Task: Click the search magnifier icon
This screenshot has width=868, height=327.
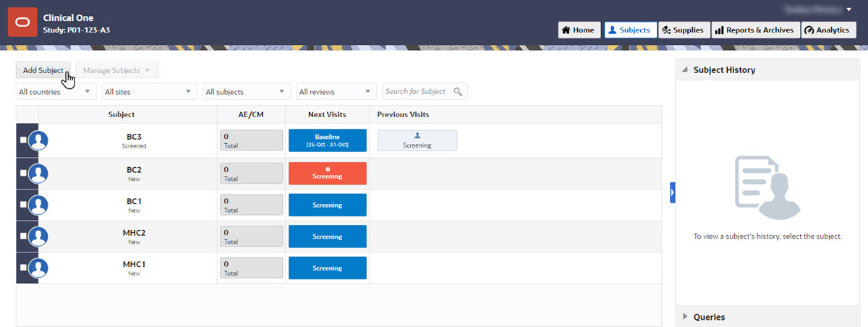Action: click(x=457, y=92)
